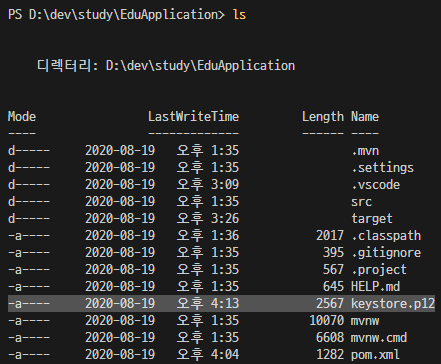Viewport: 441px width, 364px height.
Task: Click the time 오후 3:09 in .vscode row
Action: (208, 185)
